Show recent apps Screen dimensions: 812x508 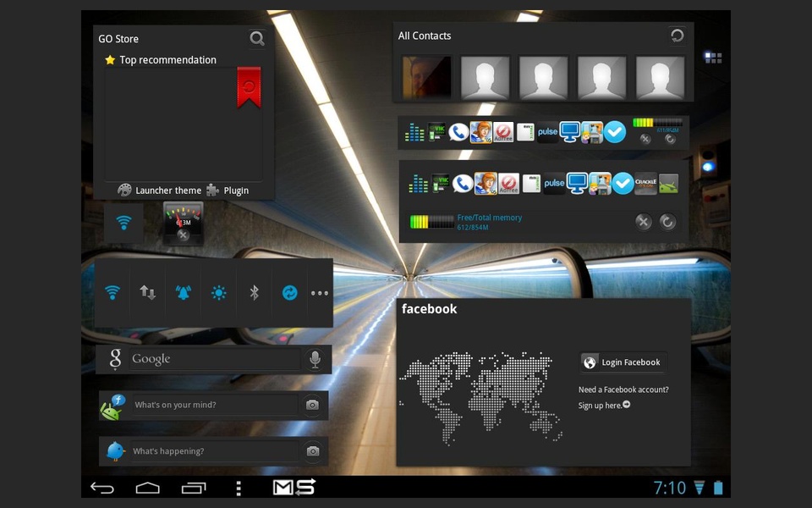click(x=194, y=488)
